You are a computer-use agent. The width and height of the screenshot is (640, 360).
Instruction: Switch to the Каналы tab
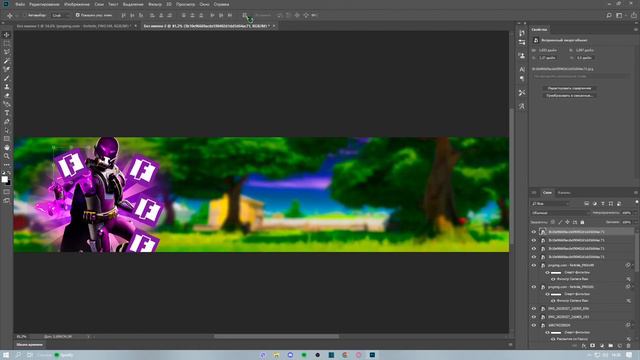coord(564,193)
